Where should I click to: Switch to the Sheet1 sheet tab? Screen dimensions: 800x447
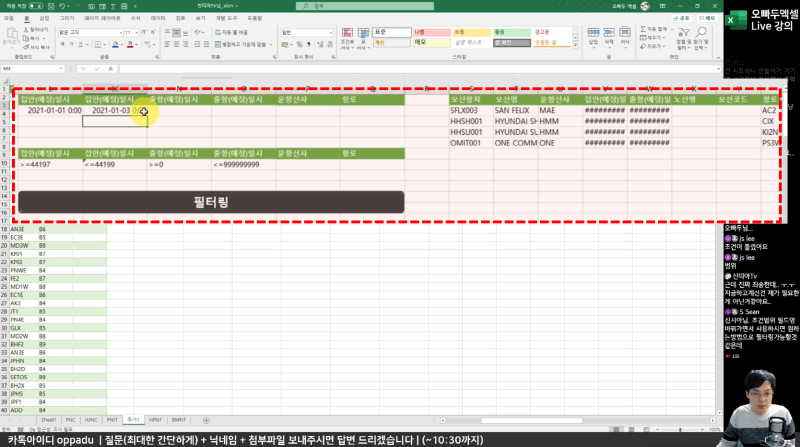tap(48, 420)
